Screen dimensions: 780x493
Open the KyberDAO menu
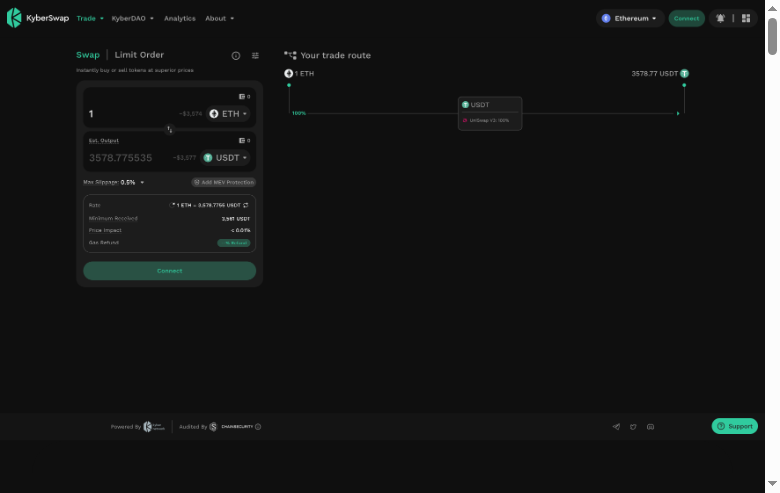click(132, 18)
